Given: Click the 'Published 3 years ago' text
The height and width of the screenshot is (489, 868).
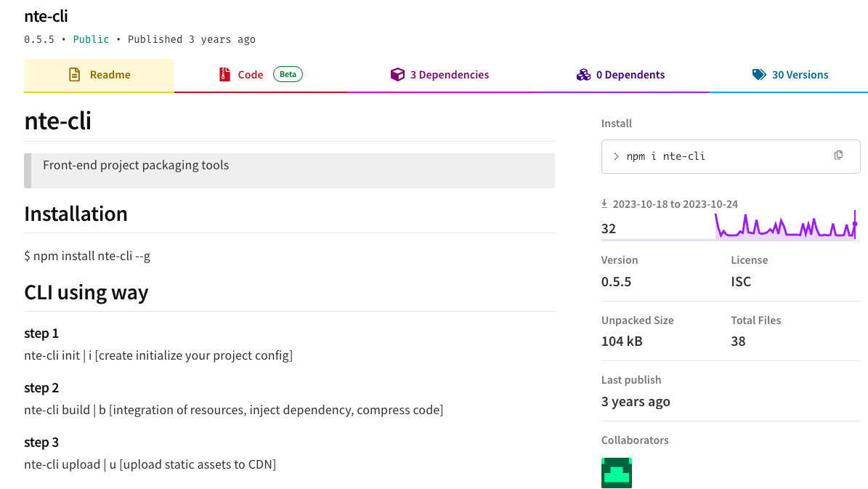Looking at the screenshot, I should click(192, 39).
